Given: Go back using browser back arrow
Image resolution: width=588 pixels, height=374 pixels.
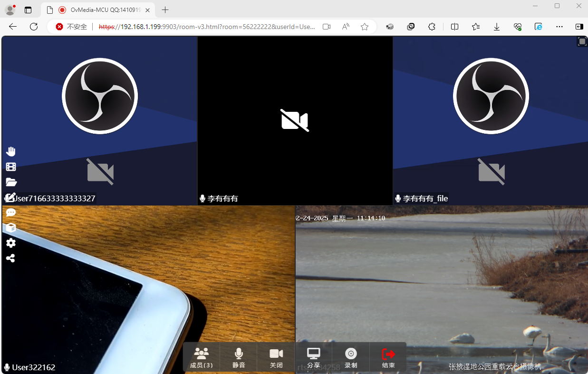Looking at the screenshot, I should 13,27.
